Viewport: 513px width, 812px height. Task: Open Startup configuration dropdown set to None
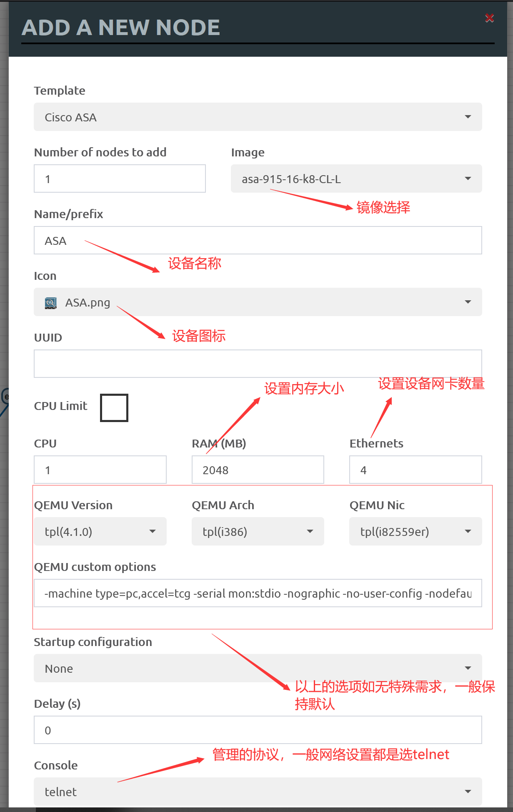258,668
